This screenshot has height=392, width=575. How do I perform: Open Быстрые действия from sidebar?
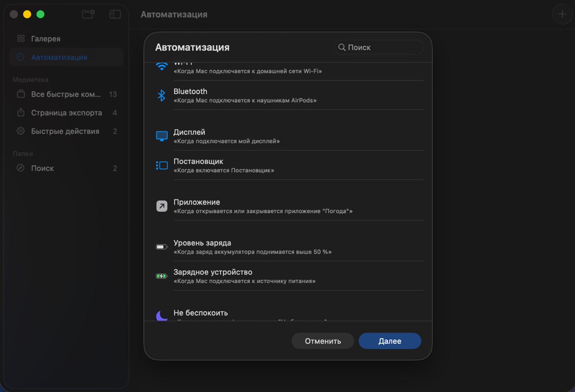coord(65,131)
